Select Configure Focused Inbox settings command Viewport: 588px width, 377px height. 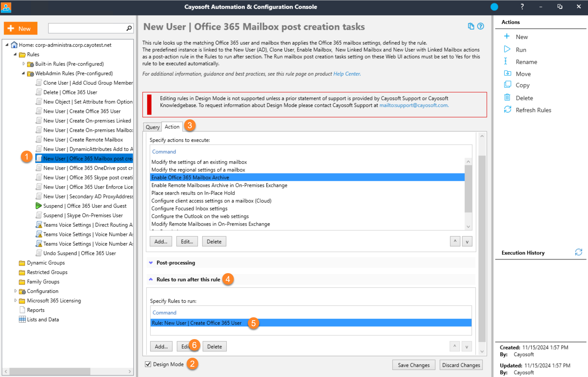[x=307, y=208]
